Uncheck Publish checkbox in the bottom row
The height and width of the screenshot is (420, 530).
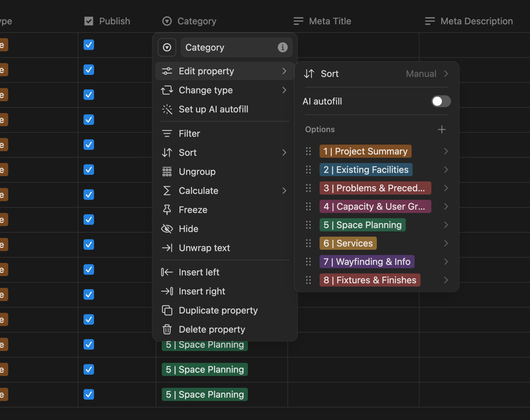[x=89, y=394]
